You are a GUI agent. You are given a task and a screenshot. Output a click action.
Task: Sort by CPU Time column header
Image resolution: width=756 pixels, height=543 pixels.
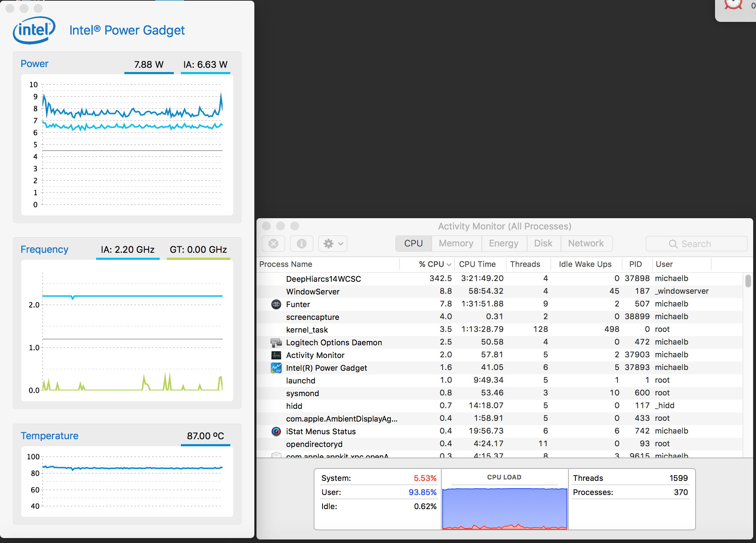click(481, 264)
